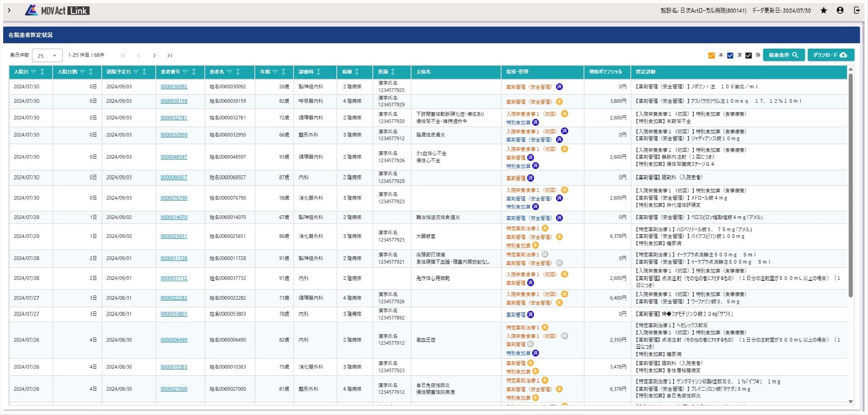Viewport: 868px width, 415px height.
Task: Open the user account profile icon
Action: pyautogui.click(x=840, y=10)
